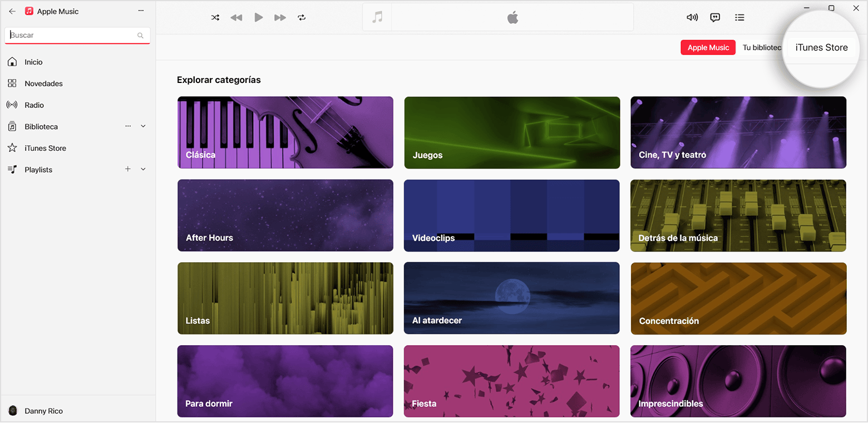The image size is (868, 423).
Task: Switch to the Tu biblioteca tab
Action: (x=762, y=47)
